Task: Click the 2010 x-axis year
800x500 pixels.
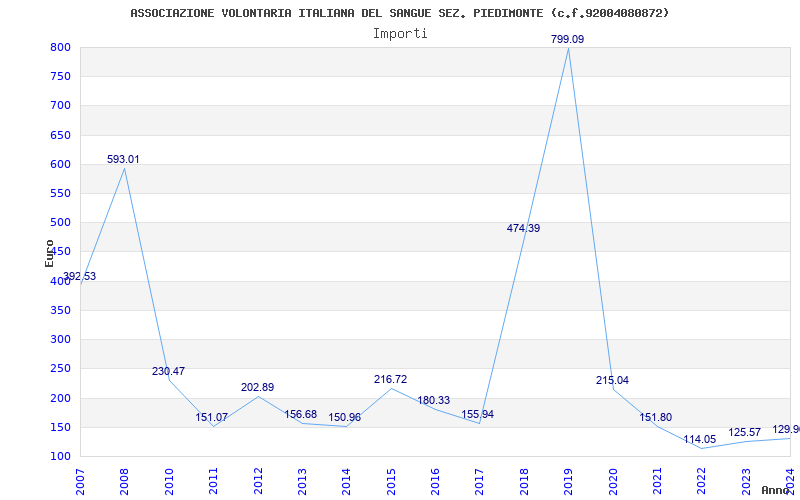Action: [169, 482]
